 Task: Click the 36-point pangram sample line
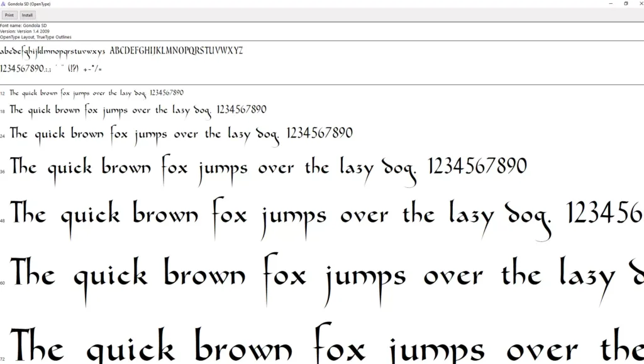[x=268, y=171]
